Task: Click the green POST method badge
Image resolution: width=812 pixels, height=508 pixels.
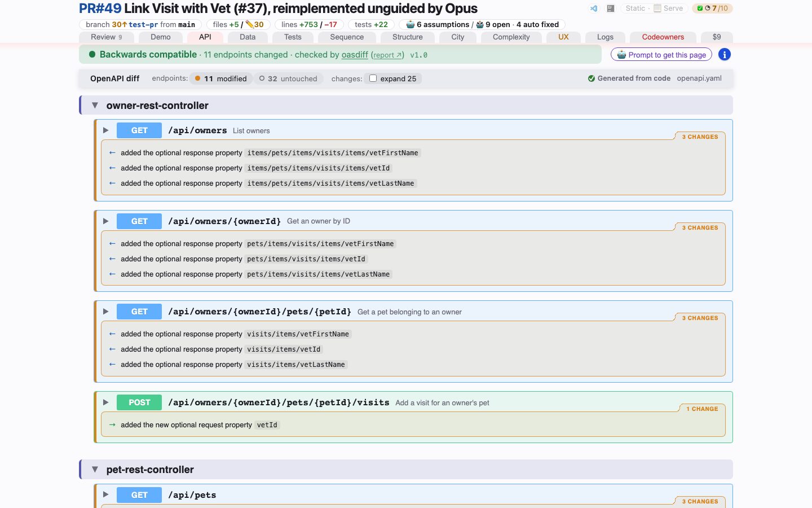Action: click(x=139, y=402)
